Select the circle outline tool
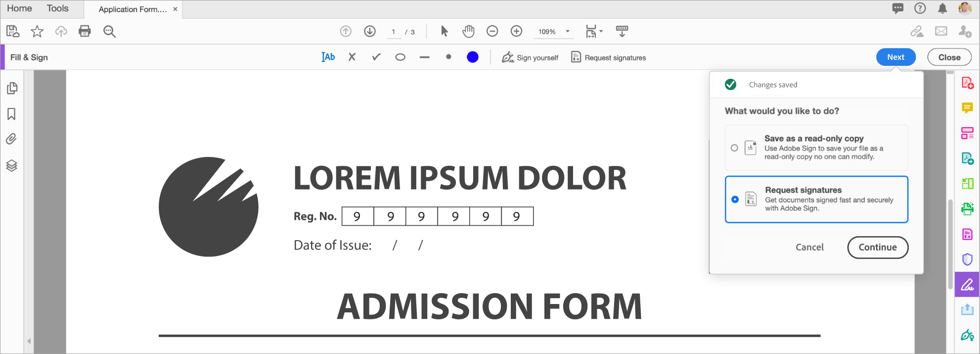Image resolution: width=980 pixels, height=354 pixels. [x=401, y=57]
